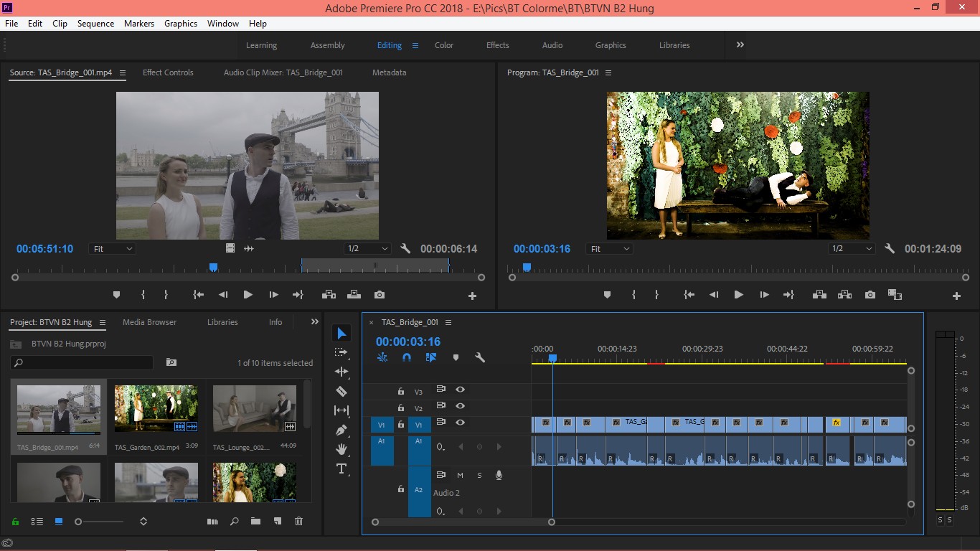Image resolution: width=980 pixels, height=551 pixels.
Task: Click New Bin folder icon in Project panel
Action: coord(255,522)
